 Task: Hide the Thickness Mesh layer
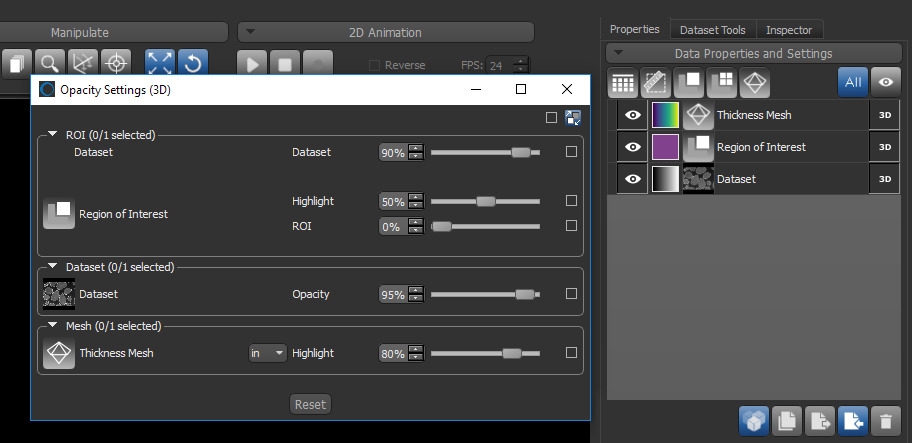632,116
